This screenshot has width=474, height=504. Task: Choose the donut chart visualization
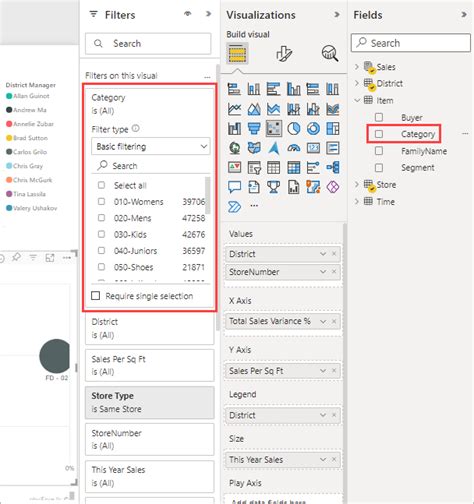313,129
